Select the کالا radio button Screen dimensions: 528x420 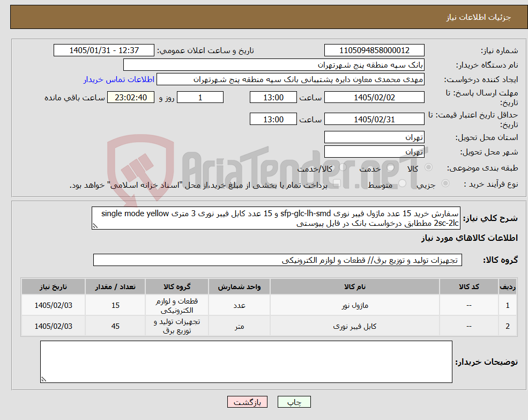coord(429,167)
